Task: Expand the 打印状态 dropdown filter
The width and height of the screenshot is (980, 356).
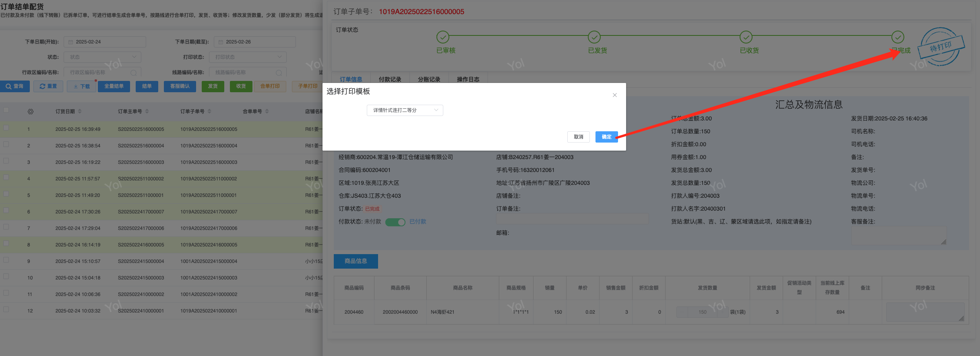Action: click(x=248, y=57)
